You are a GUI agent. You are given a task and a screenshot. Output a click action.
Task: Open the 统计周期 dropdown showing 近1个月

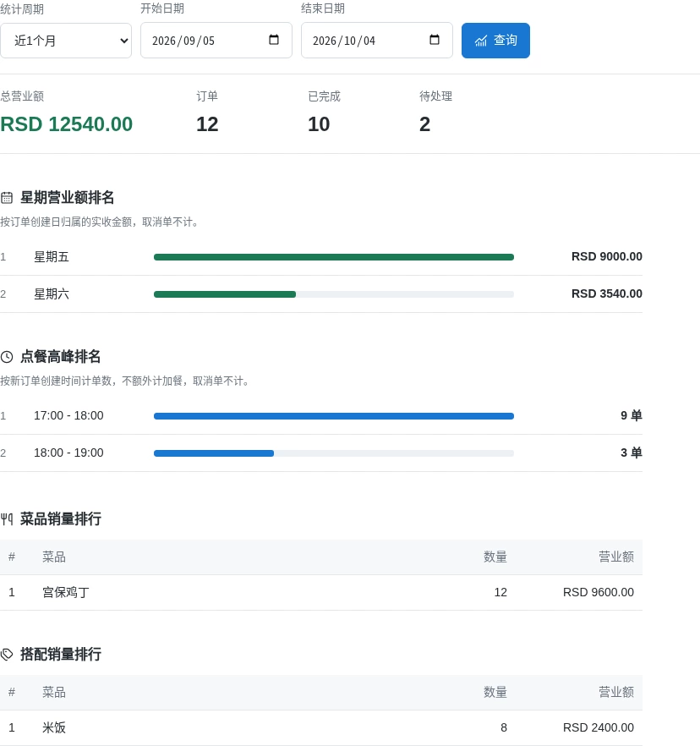(66, 41)
